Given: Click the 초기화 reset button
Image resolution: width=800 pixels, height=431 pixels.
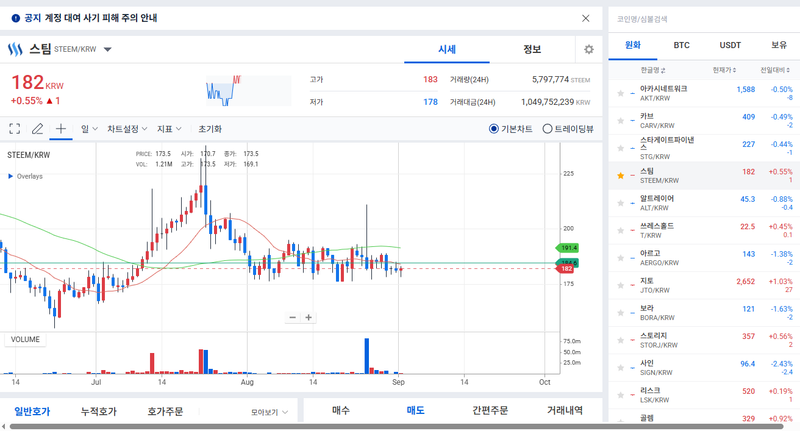Looking at the screenshot, I should click(210, 129).
